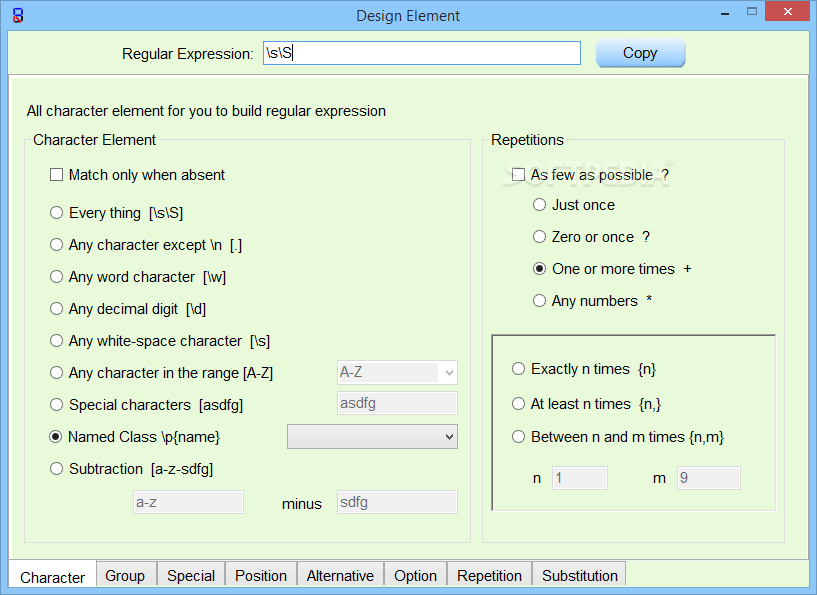The width and height of the screenshot is (817, 595).
Task: Select Zero or once repetition
Action: click(540, 237)
